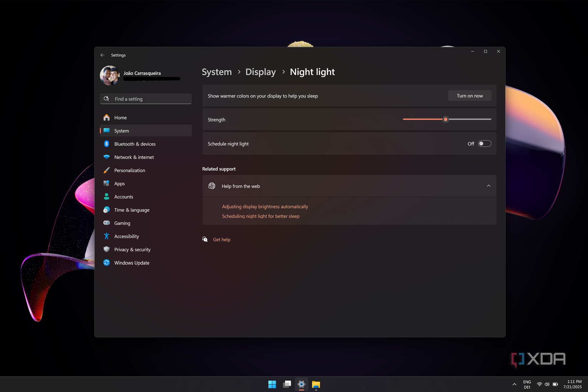588x392 pixels.
Task: Click the Network wifi icon in sidebar
Action: tap(107, 157)
